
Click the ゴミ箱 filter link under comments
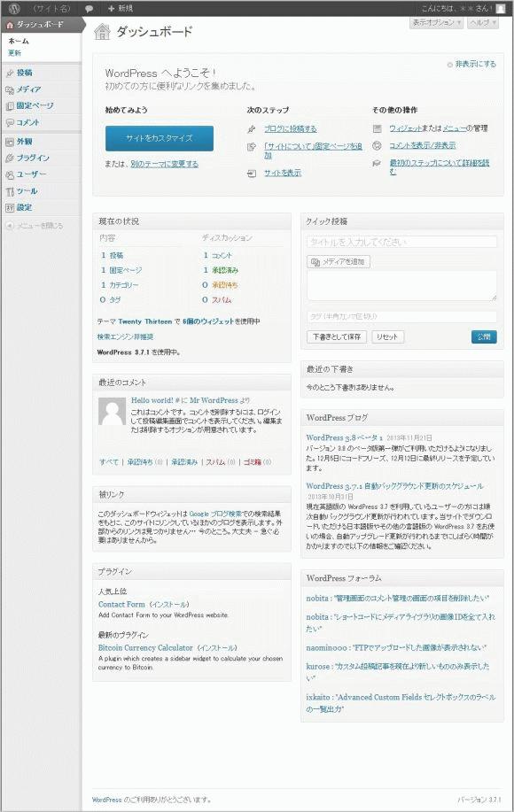253,462
